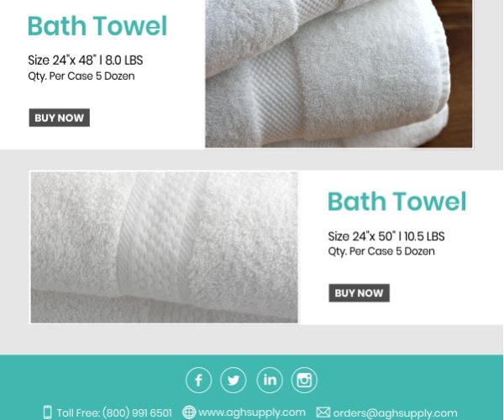The height and width of the screenshot is (420, 504).
Task: Click the globe website icon
Action: 189,412
